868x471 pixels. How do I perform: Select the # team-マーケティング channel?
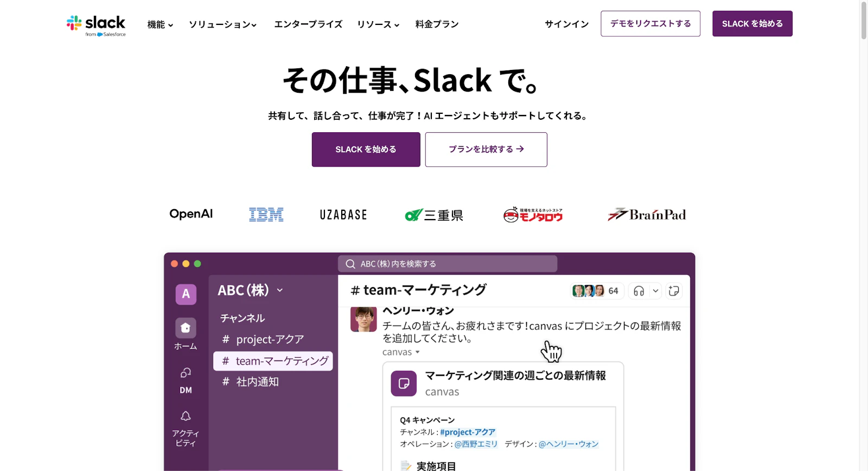273,361
